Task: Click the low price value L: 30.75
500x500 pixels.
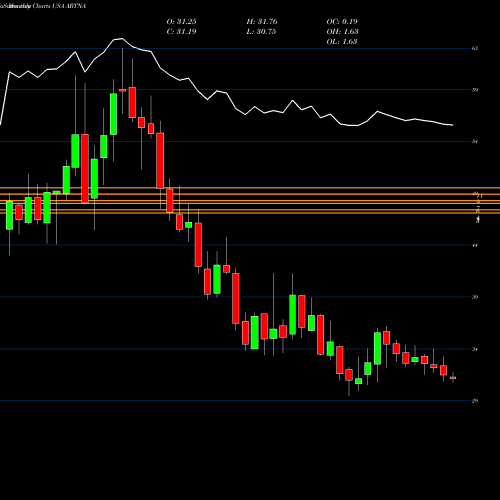Action: [261, 32]
